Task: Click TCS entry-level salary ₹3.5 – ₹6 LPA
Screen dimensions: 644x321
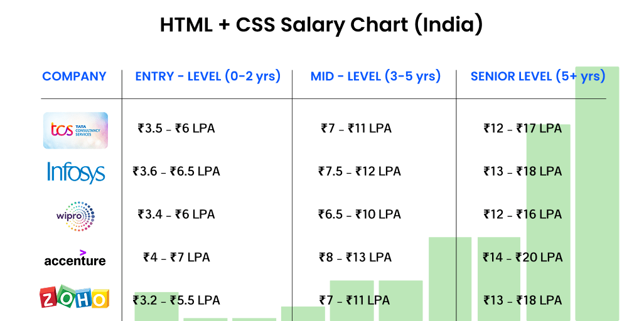Action: point(176,129)
